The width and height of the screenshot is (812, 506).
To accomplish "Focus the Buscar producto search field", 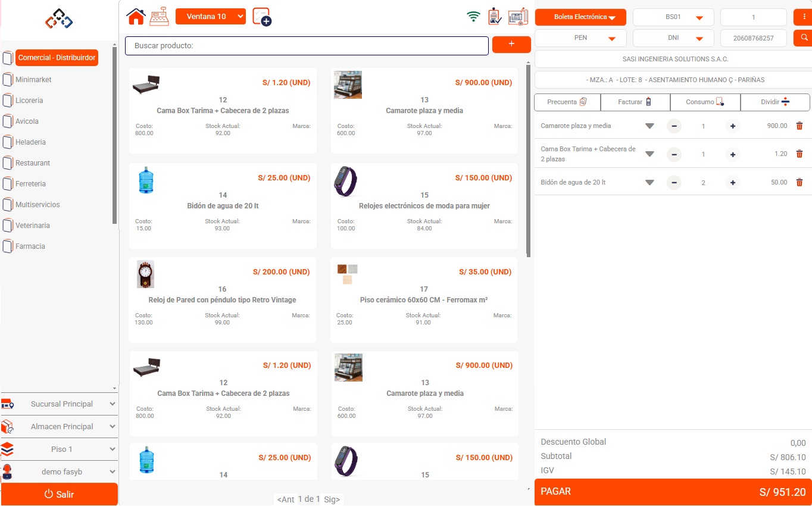I will click(307, 45).
